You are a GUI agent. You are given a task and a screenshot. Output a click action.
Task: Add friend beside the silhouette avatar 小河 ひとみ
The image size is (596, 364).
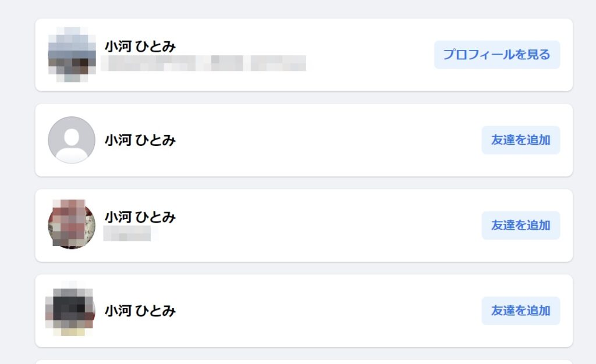click(x=521, y=140)
